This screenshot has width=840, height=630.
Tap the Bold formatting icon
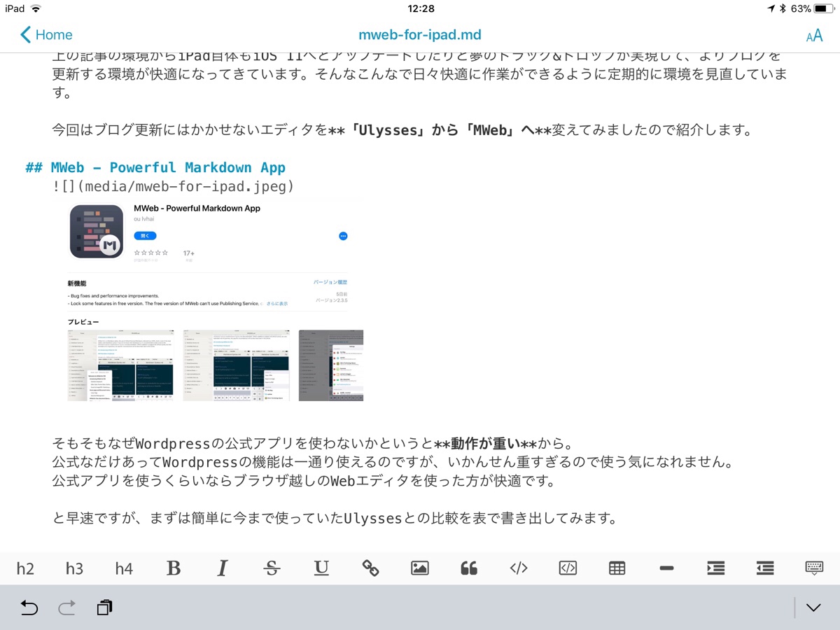click(x=173, y=568)
